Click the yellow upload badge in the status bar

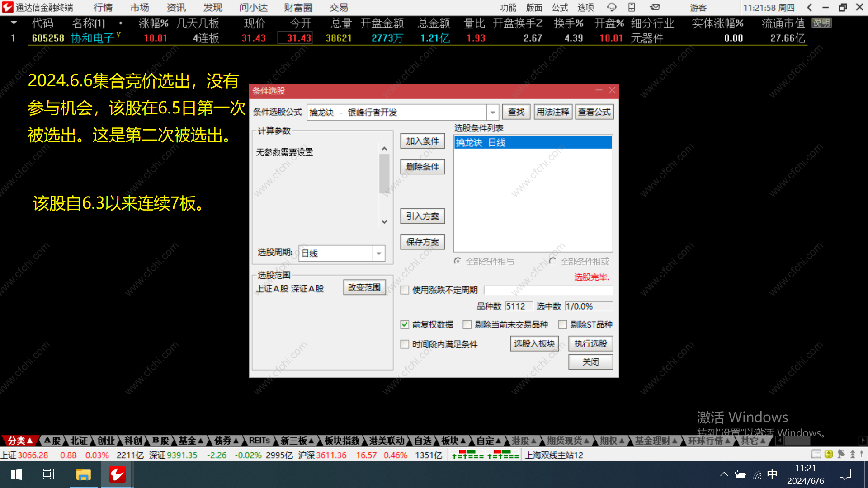829,454
